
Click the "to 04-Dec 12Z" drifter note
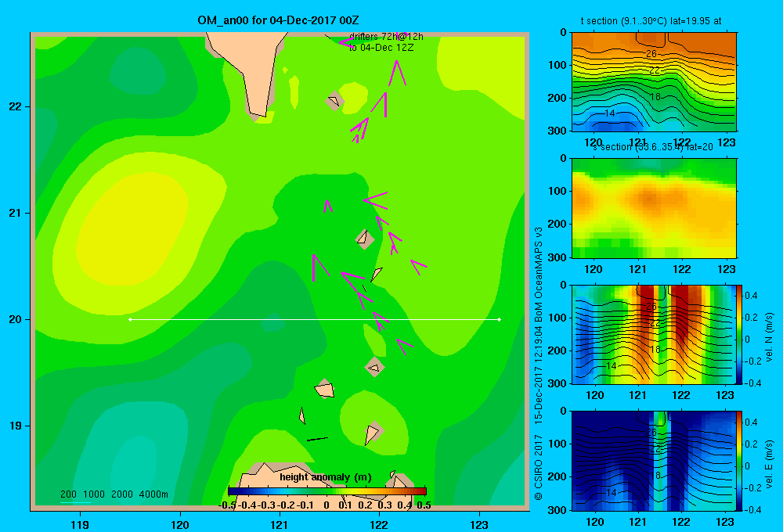tap(381, 48)
